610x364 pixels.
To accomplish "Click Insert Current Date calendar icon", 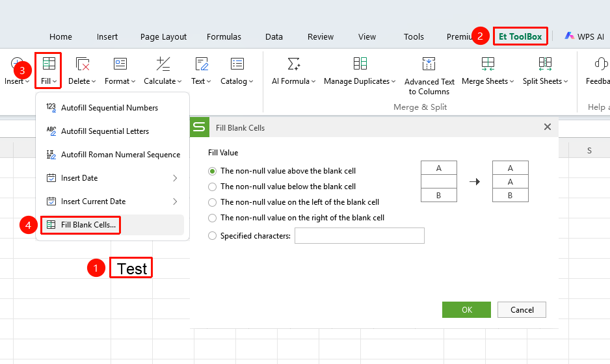I will (x=51, y=201).
